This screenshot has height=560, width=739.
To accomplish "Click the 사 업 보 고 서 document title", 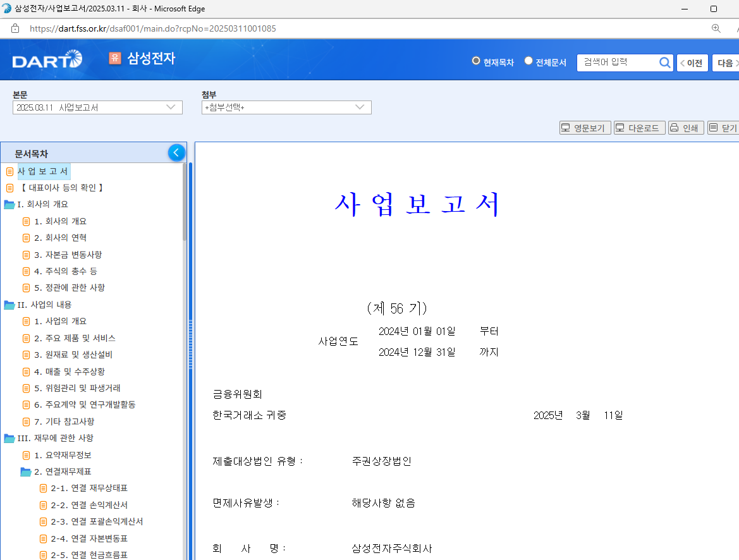I will (417, 204).
